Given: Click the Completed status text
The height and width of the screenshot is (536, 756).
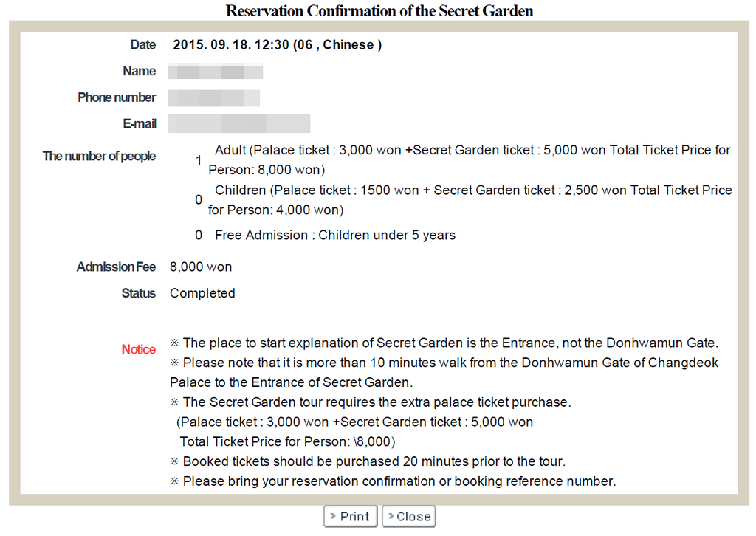Looking at the screenshot, I should click(x=202, y=293).
